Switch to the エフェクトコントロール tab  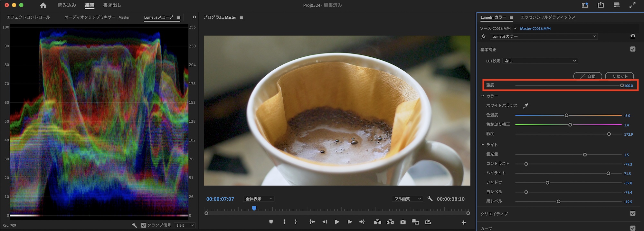(28, 17)
